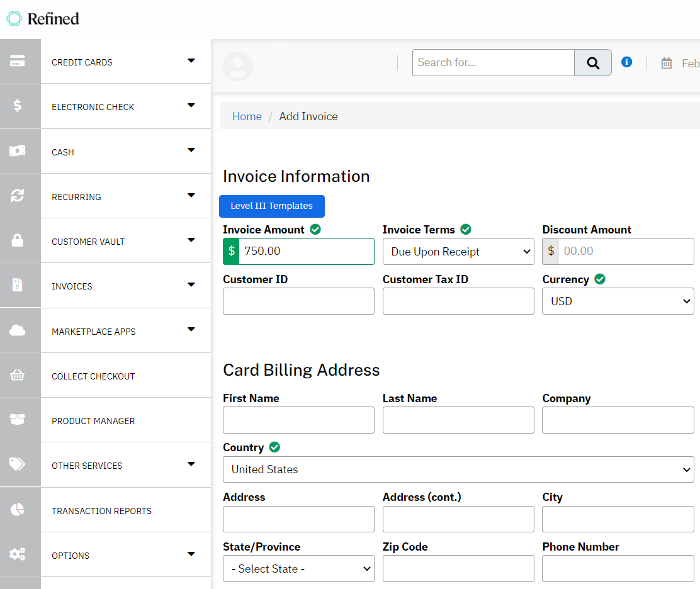
Task: Click the Discount Amount field
Action: pos(626,251)
